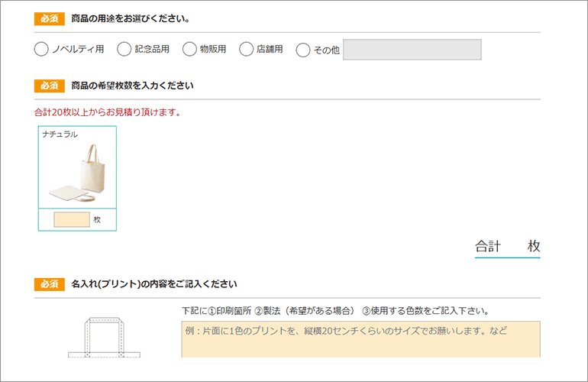
Task: Click the 下記に①印刷箇所 instruction text
Action: click(336, 311)
